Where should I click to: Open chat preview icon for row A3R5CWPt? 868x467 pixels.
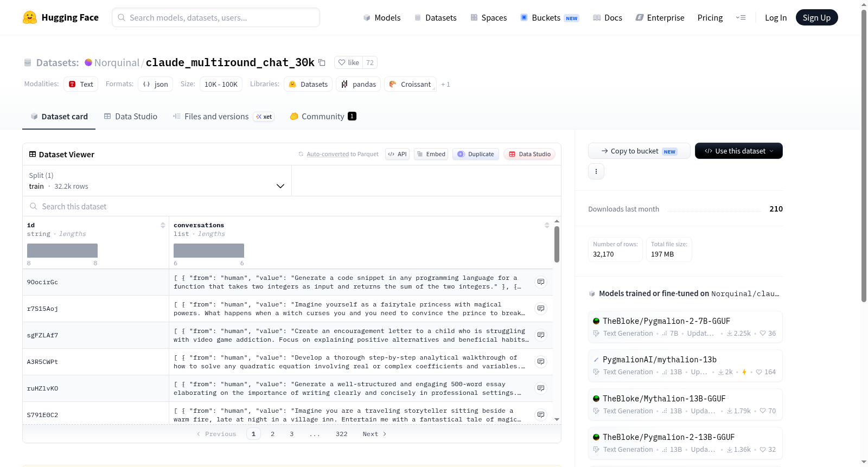coord(541,362)
